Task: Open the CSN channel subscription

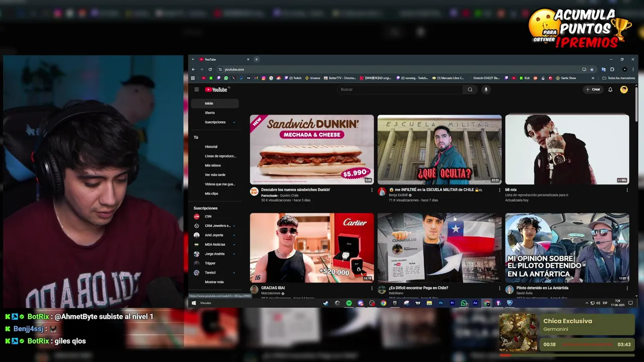Action: pos(215,216)
